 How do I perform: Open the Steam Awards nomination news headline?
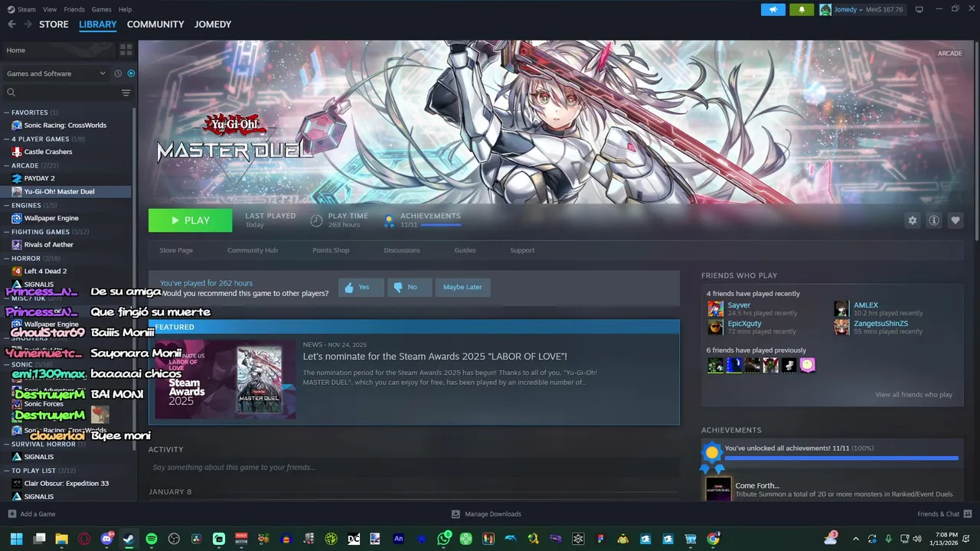tap(435, 357)
